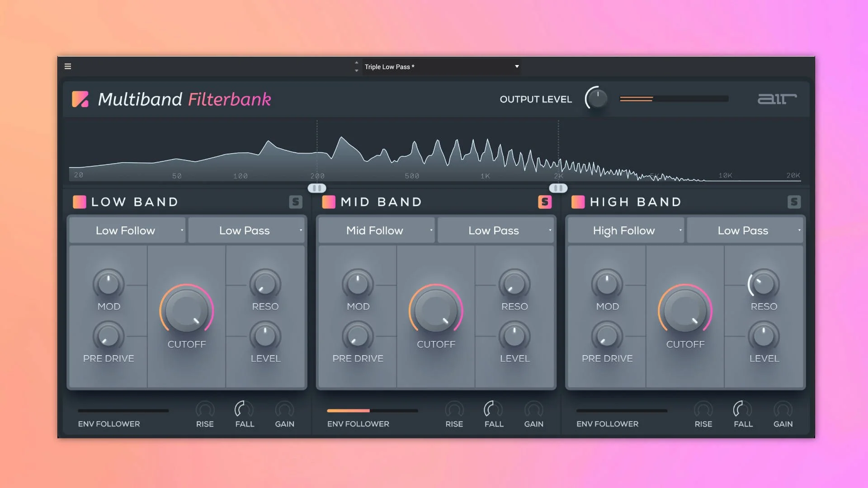Screen dimensions: 868x488
Task: Click the Mid Band FALL knob
Action: point(493,411)
